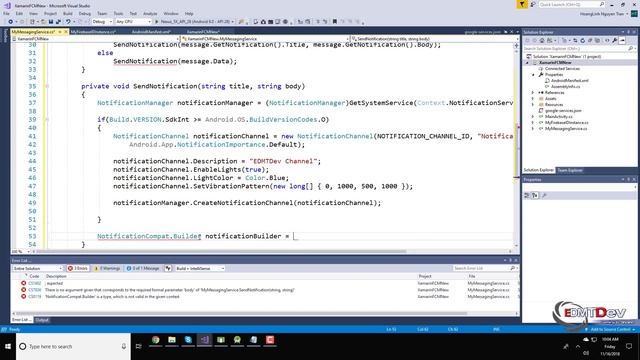
Task: Open error code CS7036 link
Action: [35, 290]
